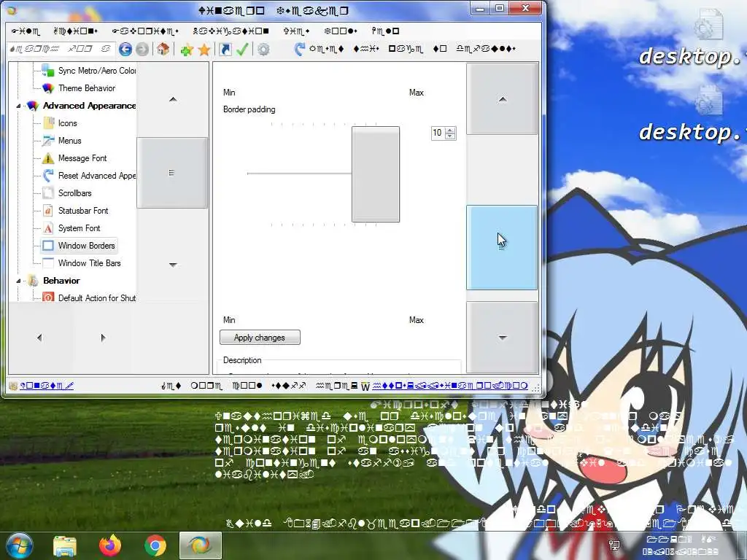This screenshot has width=747, height=560.
Task: Open favorites with the orange star icon
Action: click(x=204, y=49)
